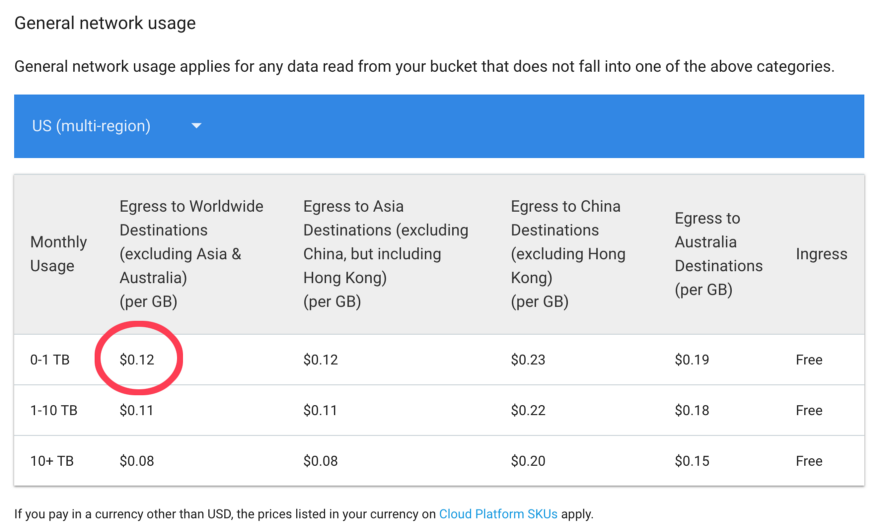Select the 10+ TB usage row label
This screenshot has width=880, height=529.
coord(52,461)
